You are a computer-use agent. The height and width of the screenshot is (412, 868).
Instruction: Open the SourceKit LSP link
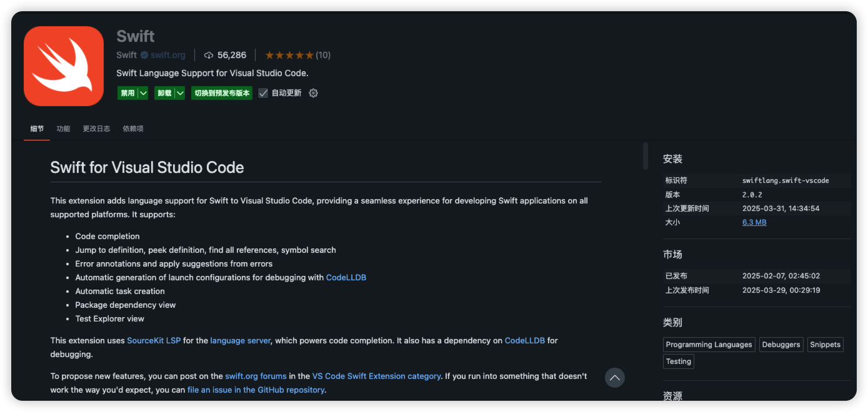point(154,340)
